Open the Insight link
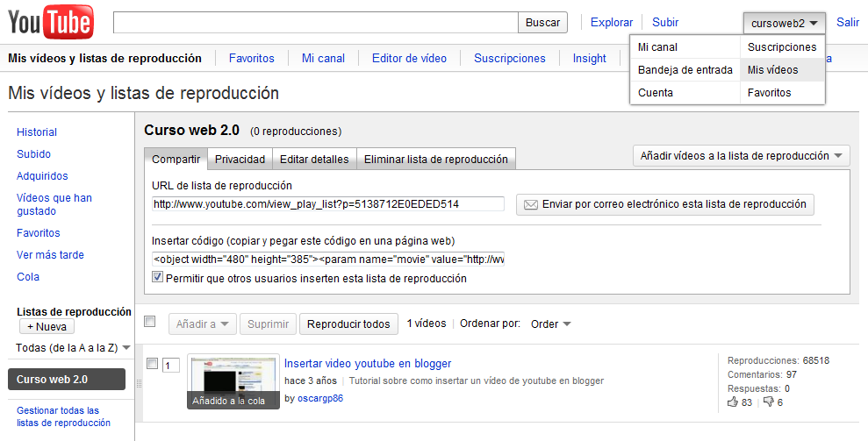 pos(590,58)
